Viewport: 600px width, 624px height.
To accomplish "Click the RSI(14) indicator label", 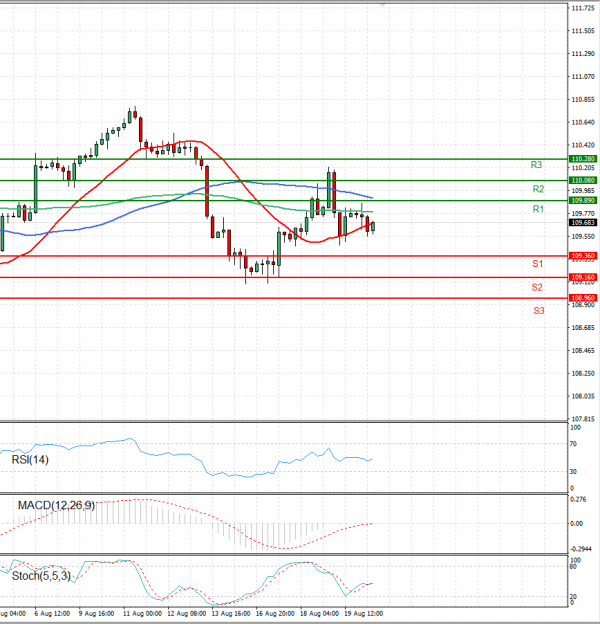I will click(30, 460).
